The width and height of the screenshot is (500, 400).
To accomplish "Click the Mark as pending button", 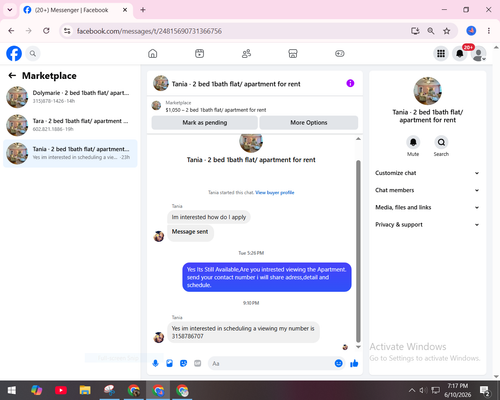I will click(x=205, y=122).
